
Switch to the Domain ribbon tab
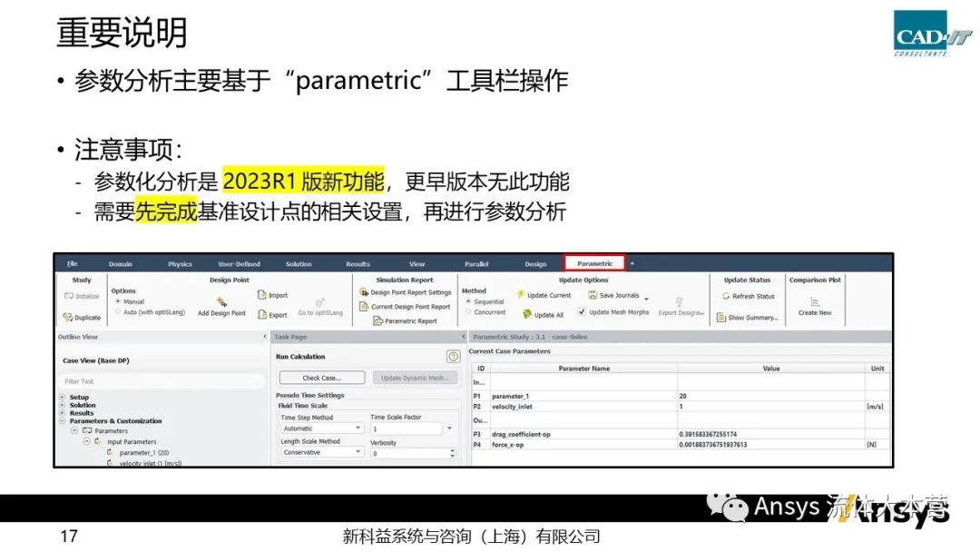tap(121, 264)
